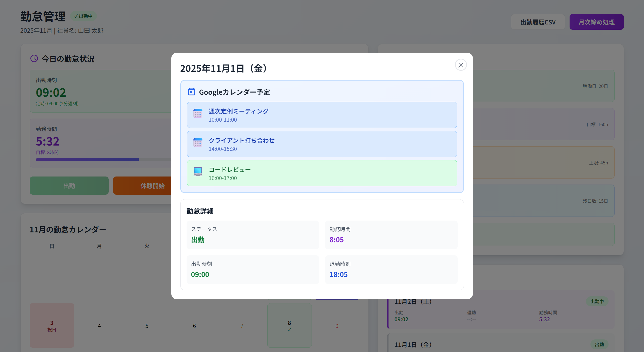Image resolution: width=644 pixels, height=352 pixels.
Task: Click the 出勤履歴CSV button
Action: pos(538,22)
